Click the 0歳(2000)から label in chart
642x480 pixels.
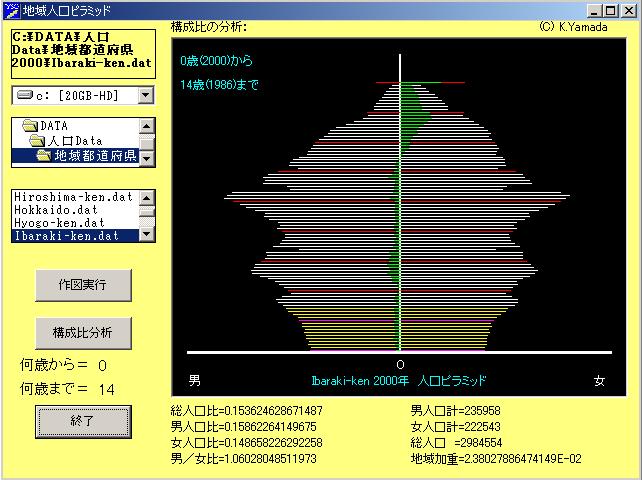[x=217, y=61]
